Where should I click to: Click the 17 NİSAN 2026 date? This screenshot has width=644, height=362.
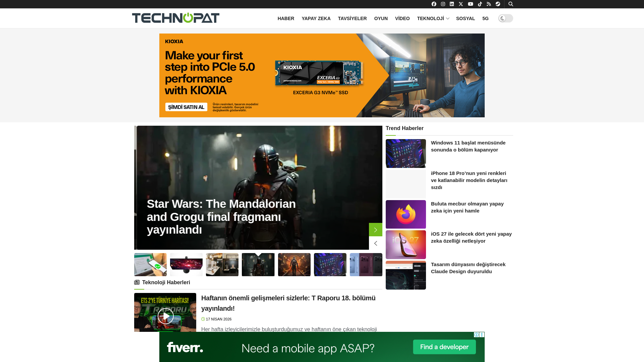219,319
